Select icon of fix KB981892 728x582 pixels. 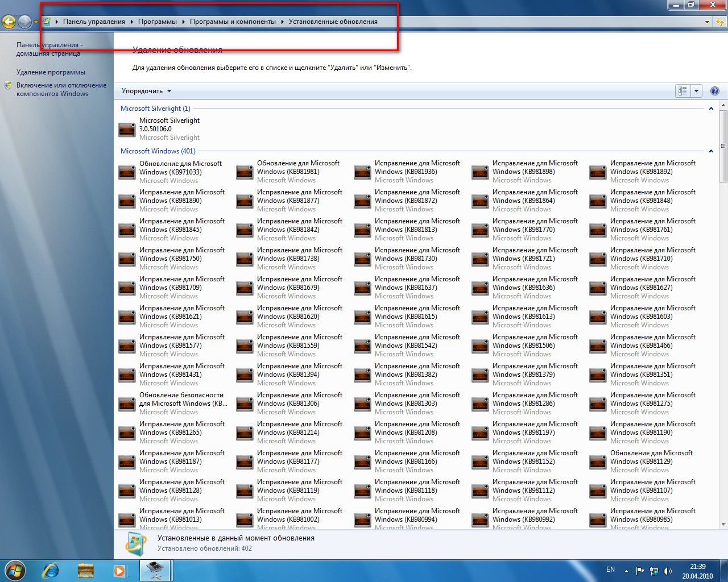598,172
